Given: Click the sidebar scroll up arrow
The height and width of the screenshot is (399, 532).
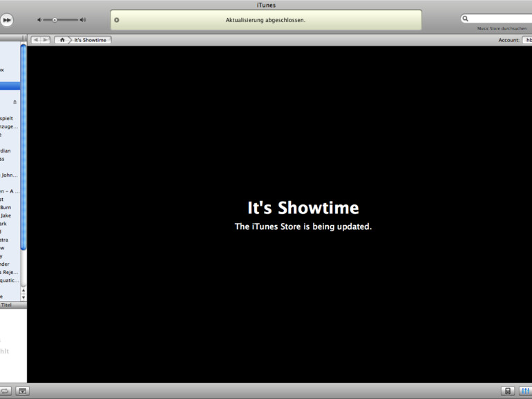Looking at the screenshot, I should pyautogui.click(x=23, y=291).
